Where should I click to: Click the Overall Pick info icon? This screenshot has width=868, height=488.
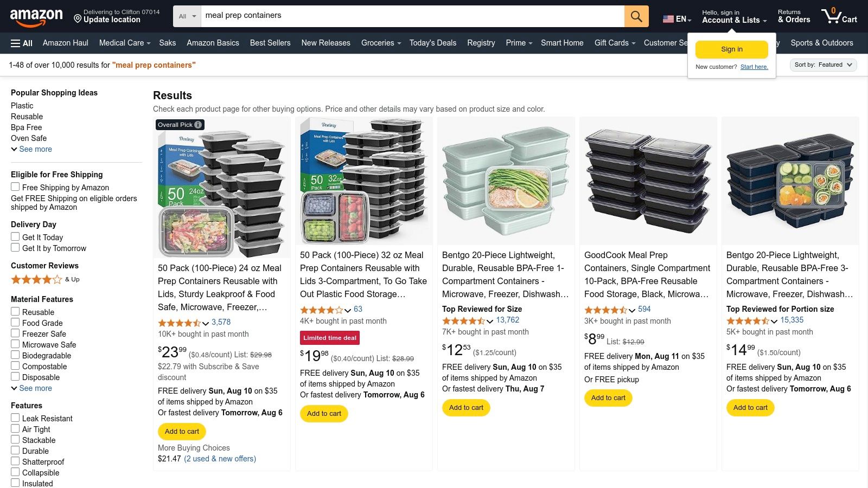[x=197, y=124]
